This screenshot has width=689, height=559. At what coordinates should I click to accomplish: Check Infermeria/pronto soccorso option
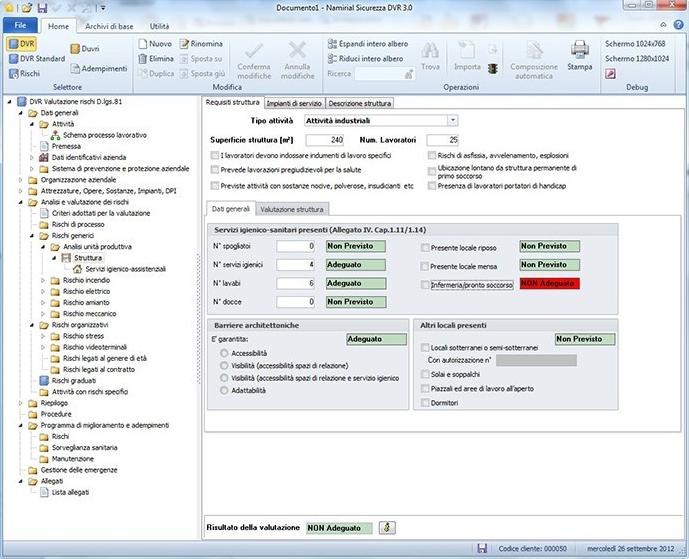425,285
